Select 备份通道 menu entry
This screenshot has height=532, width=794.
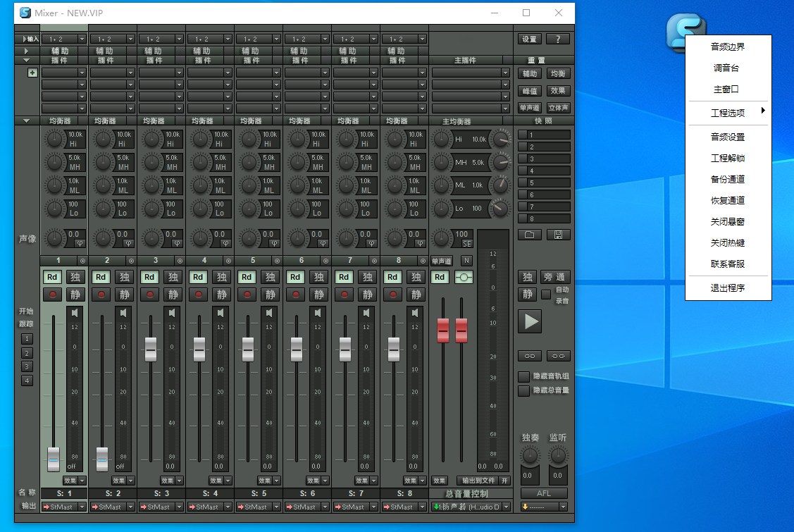tap(728, 180)
